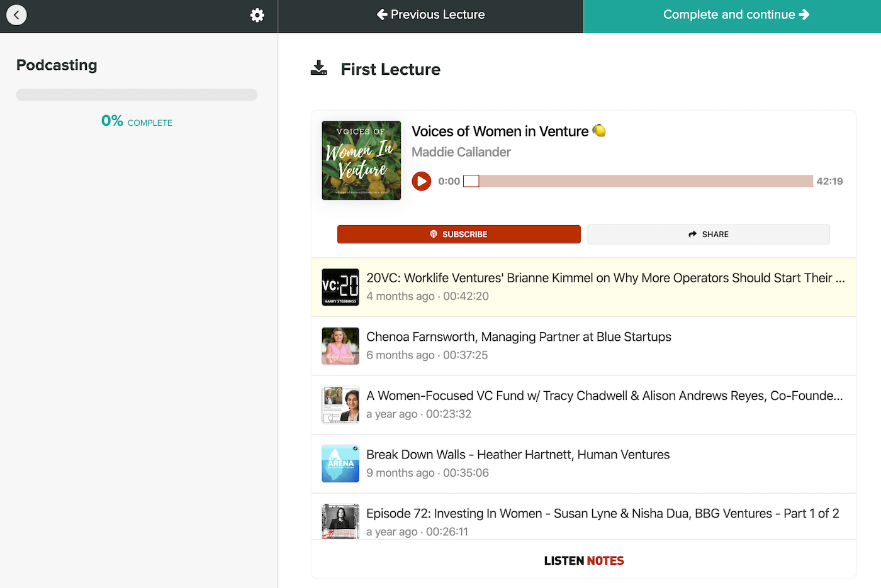This screenshot has height=588, width=881.
Task: Click the course completion progress bar
Action: coord(137,95)
